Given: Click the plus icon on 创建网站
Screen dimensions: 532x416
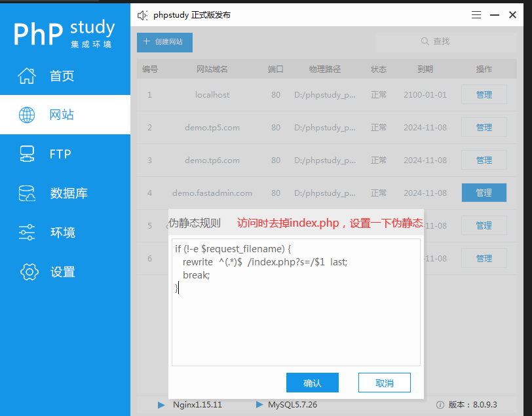Looking at the screenshot, I should (x=147, y=41).
